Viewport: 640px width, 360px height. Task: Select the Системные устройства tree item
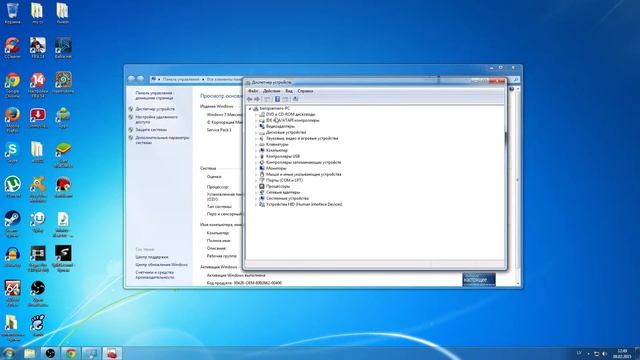(x=287, y=198)
